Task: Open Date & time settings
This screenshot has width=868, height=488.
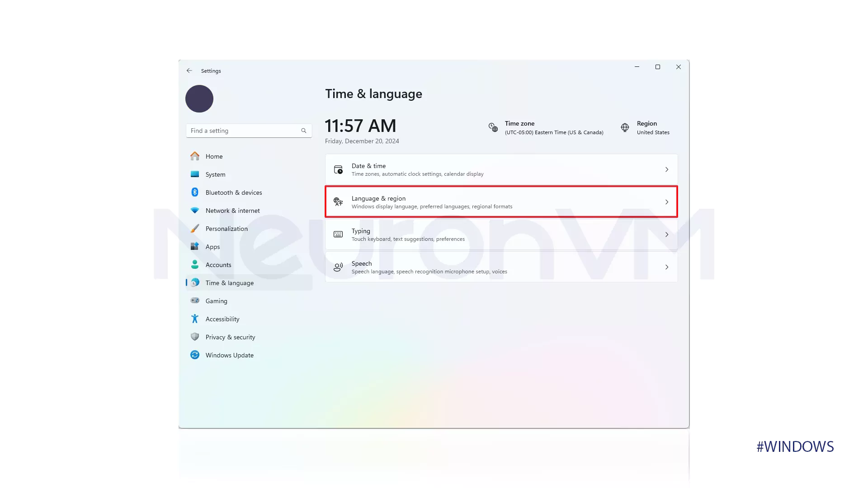Action: tap(501, 169)
